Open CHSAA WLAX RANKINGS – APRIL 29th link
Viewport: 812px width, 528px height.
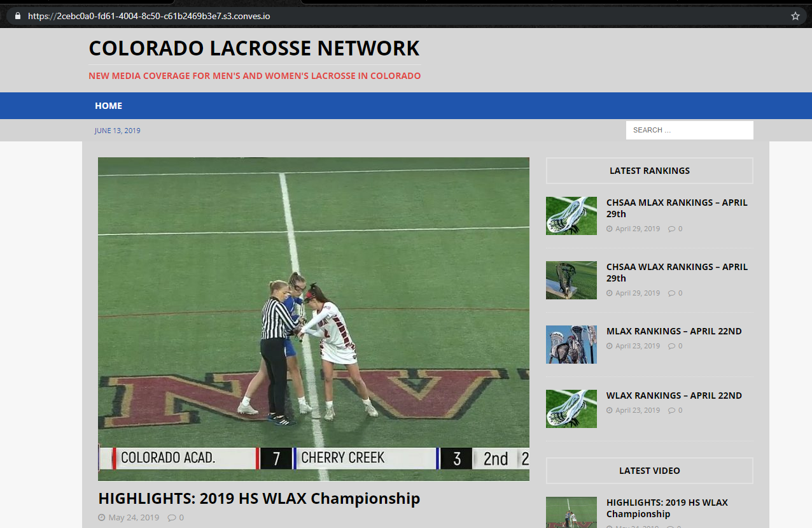[677, 273]
